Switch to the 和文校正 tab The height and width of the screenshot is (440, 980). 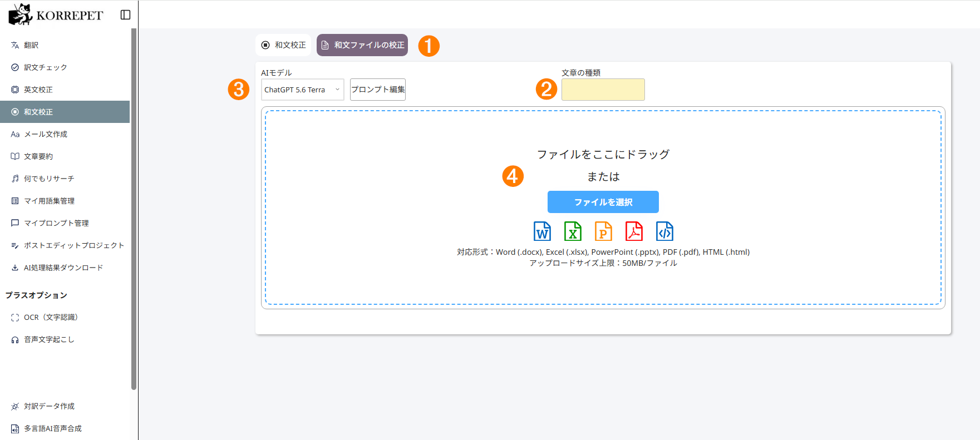(283, 45)
